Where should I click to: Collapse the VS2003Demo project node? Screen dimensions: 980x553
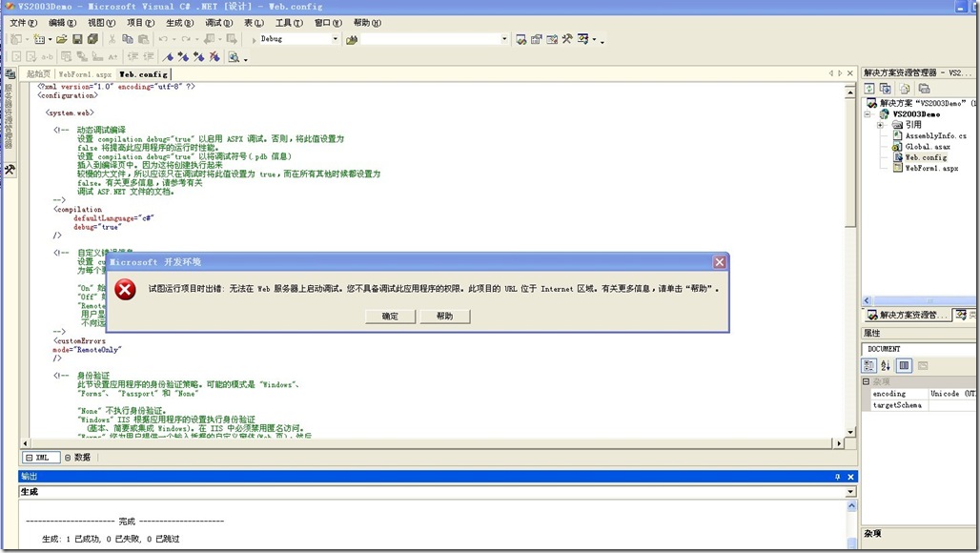tap(868, 114)
